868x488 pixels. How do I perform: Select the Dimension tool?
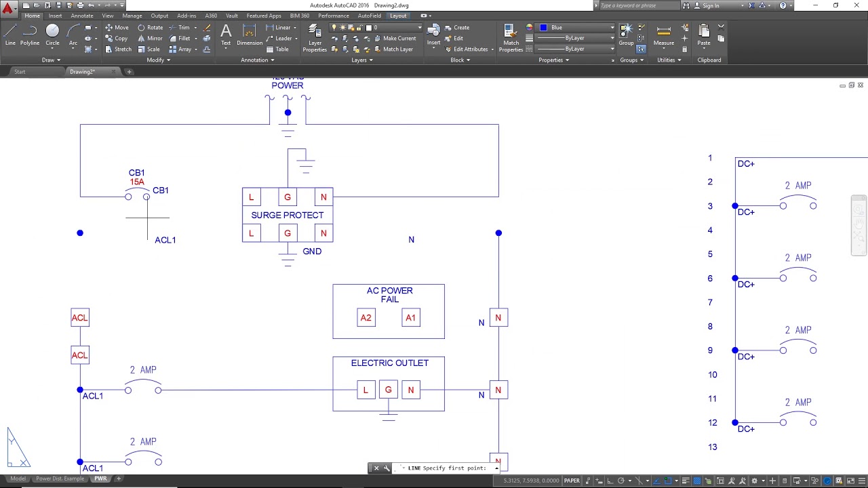pos(250,35)
